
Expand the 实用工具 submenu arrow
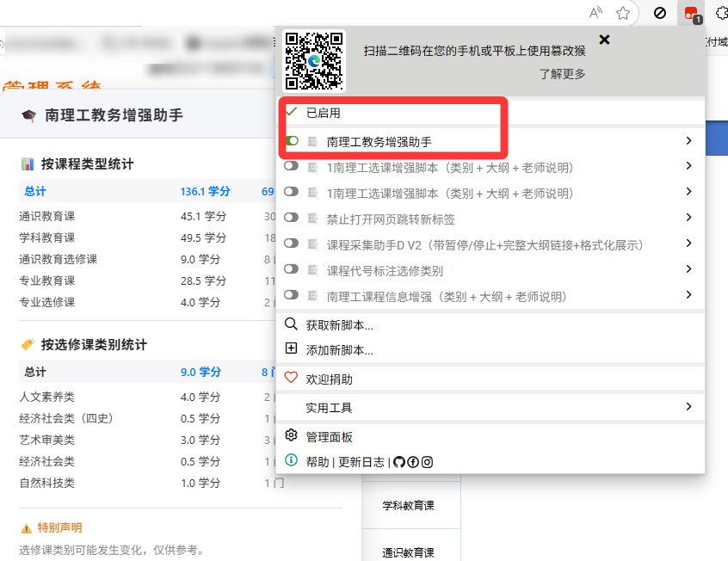point(688,407)
